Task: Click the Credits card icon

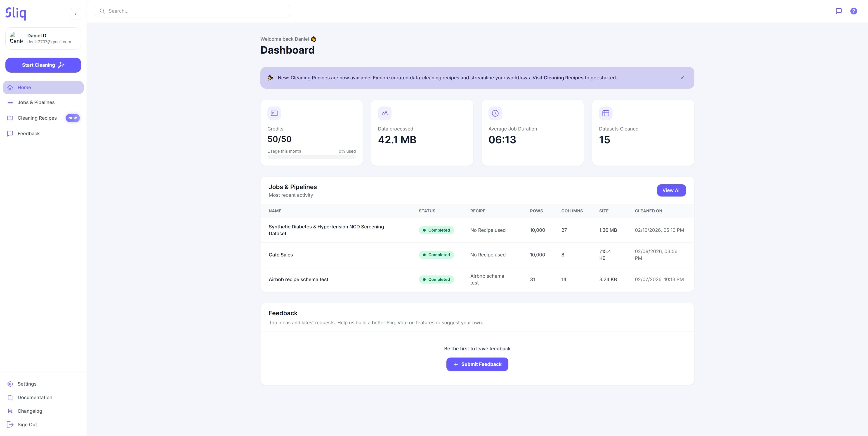Action: click(274, 113)
